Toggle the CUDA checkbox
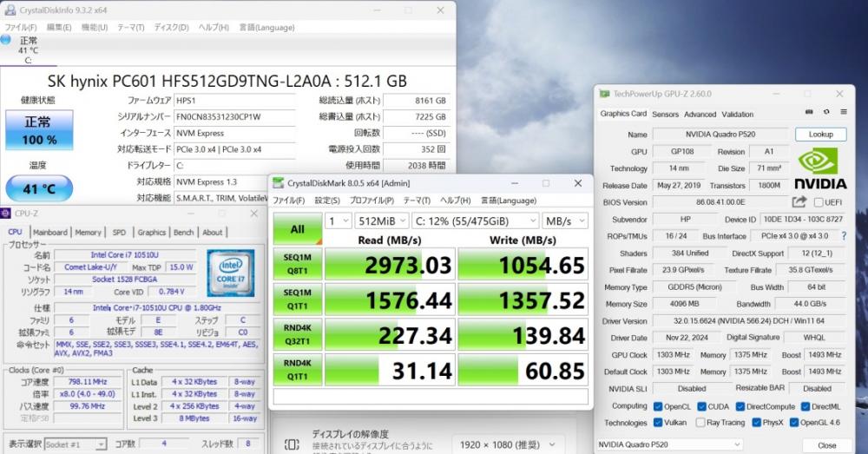Viewport: 868px width, 454px height. click(x=701, y=406)
